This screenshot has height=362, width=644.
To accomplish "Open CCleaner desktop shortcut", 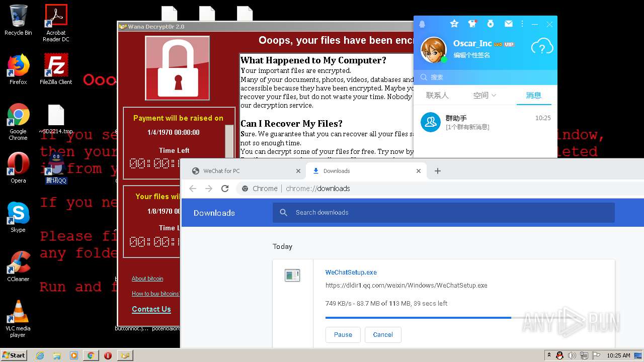I will pos(18,266).
